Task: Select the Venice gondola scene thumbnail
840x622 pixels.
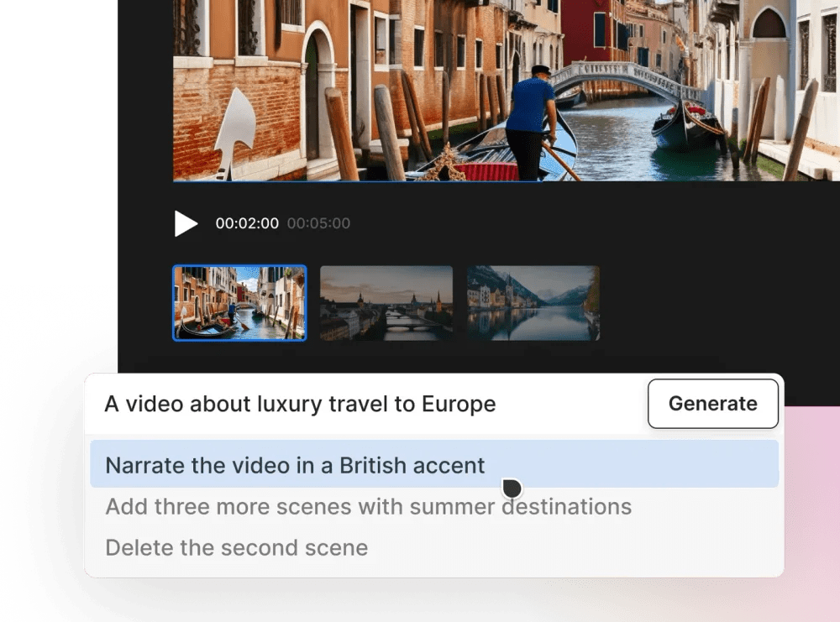Action: click(239, 303)
